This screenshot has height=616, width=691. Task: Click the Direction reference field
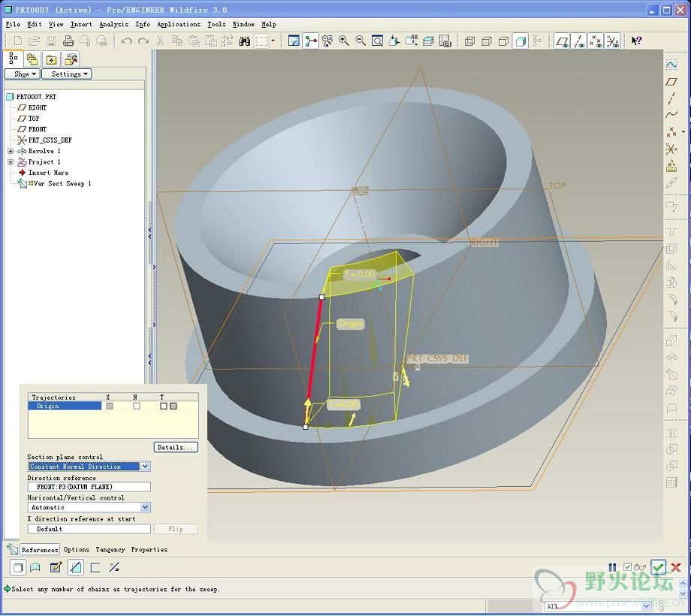[x=89, y=487]
